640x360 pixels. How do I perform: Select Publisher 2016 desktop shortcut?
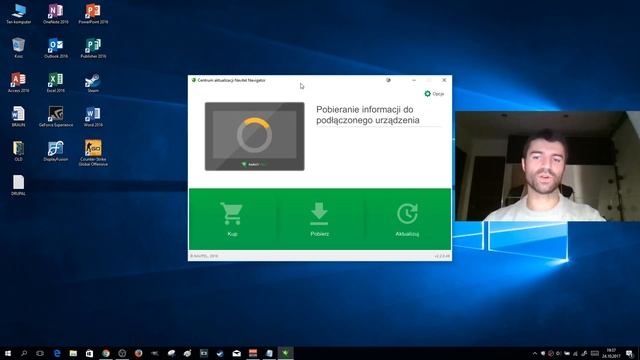(x=93, y=48)
